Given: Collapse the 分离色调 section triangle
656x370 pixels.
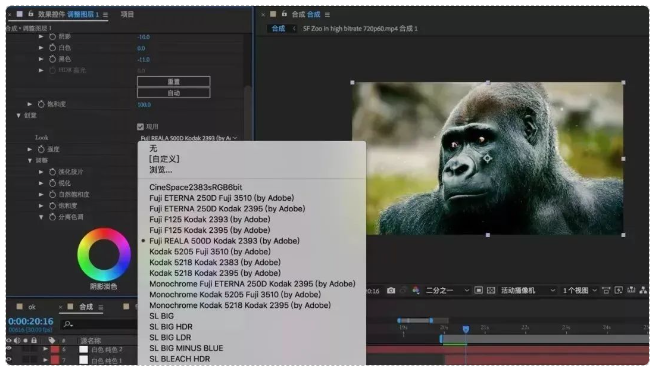Looking at the screenshot, I should [x=41, y=217].
